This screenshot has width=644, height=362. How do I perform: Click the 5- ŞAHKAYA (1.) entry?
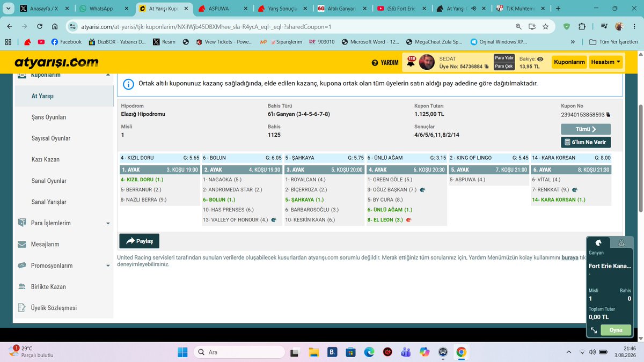coord(304,200)
